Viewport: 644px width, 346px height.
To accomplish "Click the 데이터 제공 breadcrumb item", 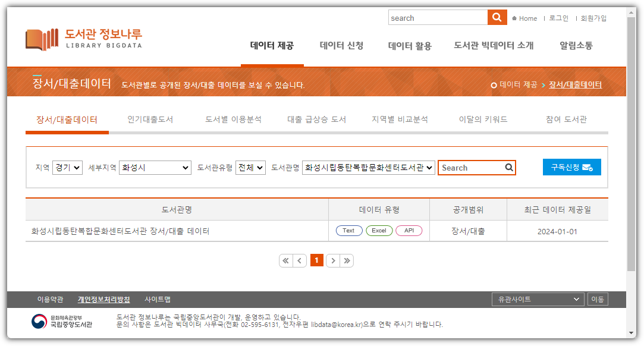I will pyautogui.click(x=519, y=84).
